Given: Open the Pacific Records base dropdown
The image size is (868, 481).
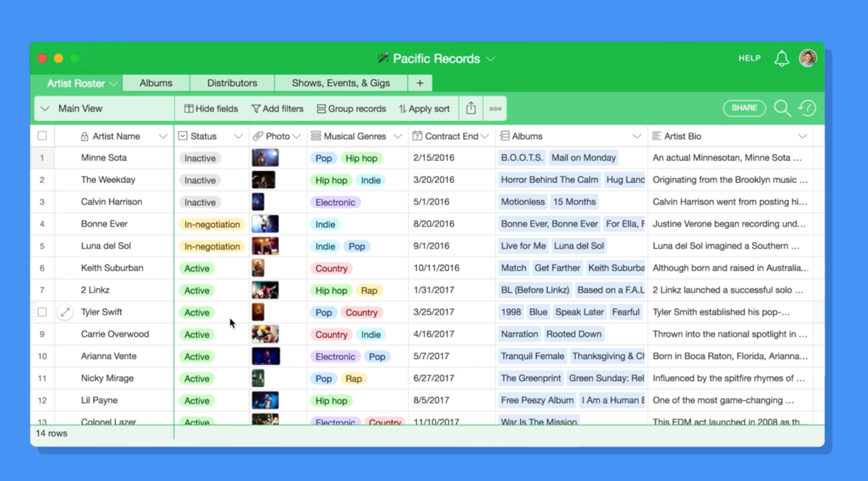Looking at the screenshot, I should (x=490, y=58).
